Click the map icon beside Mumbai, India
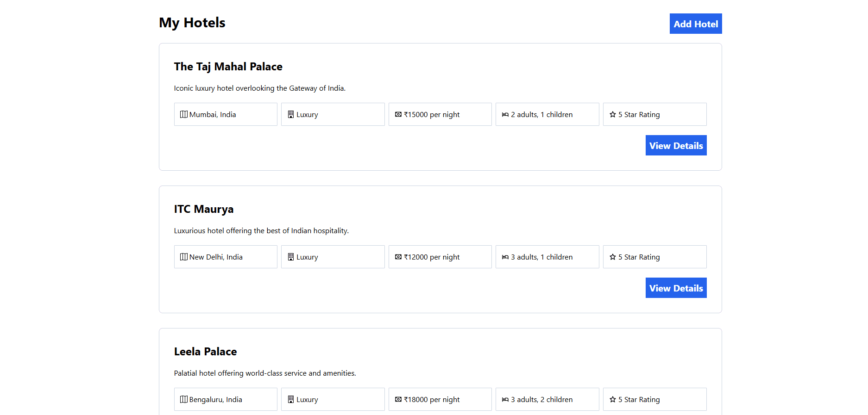Viewport: 868px width, 415px height. point(184,114)
